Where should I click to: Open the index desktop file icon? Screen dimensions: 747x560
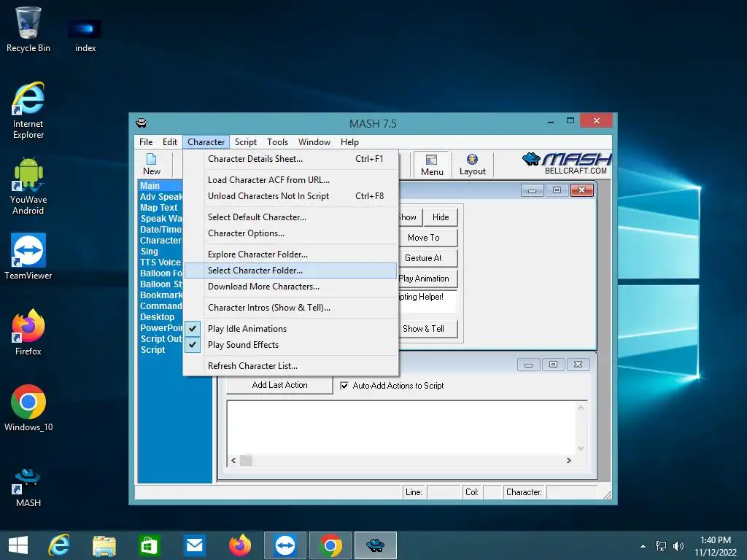pos(85,35)
